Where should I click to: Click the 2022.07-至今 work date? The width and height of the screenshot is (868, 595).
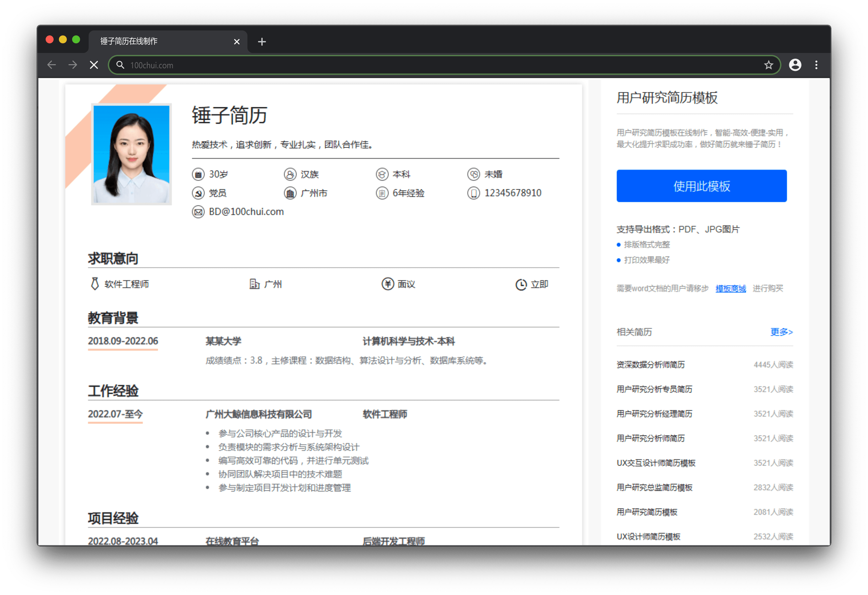115,414
